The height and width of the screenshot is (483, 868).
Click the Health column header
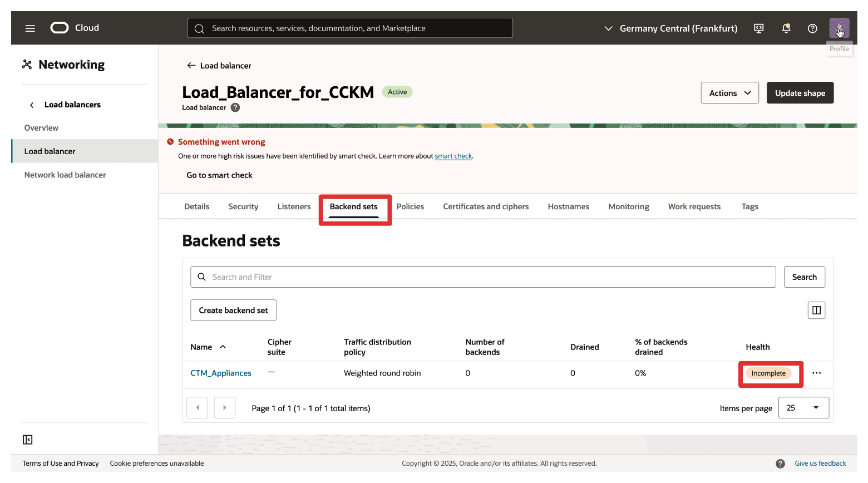[758, 347]
